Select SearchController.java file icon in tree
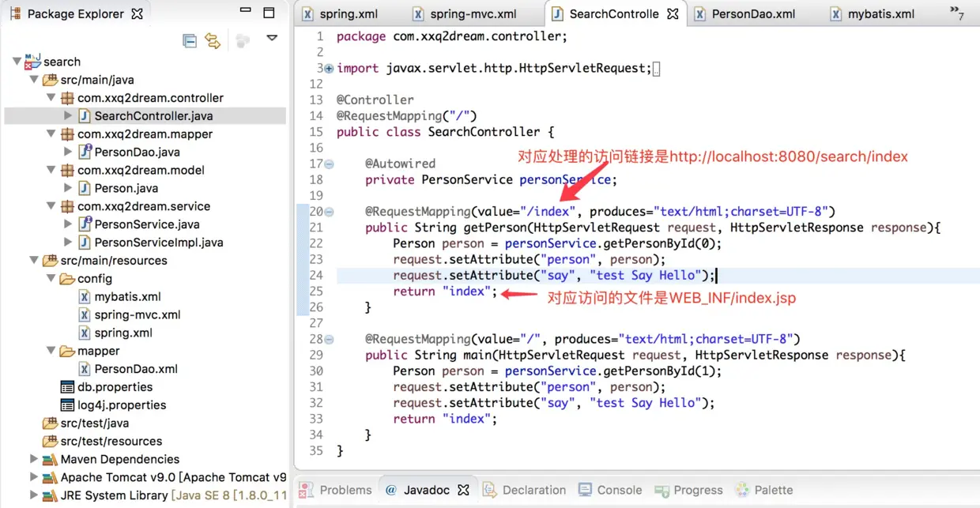This screenshot has height=508, width=980. (x=85, y=116)
